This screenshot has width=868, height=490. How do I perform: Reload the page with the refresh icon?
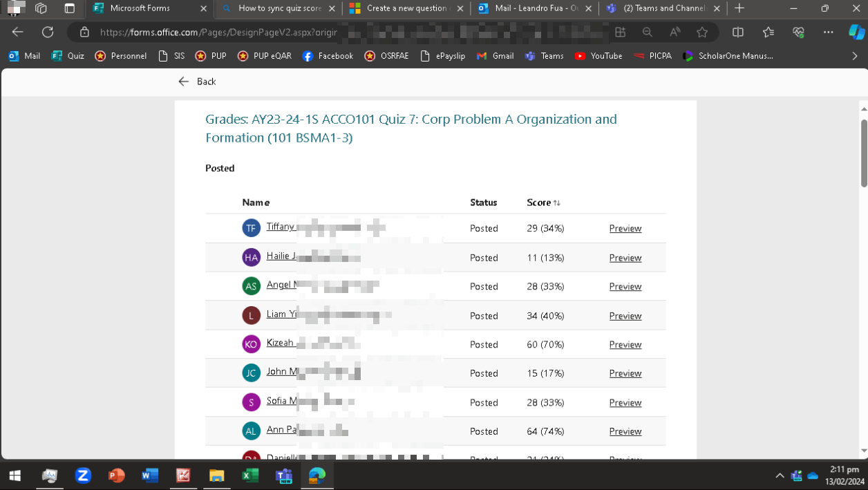click(48, 32)
